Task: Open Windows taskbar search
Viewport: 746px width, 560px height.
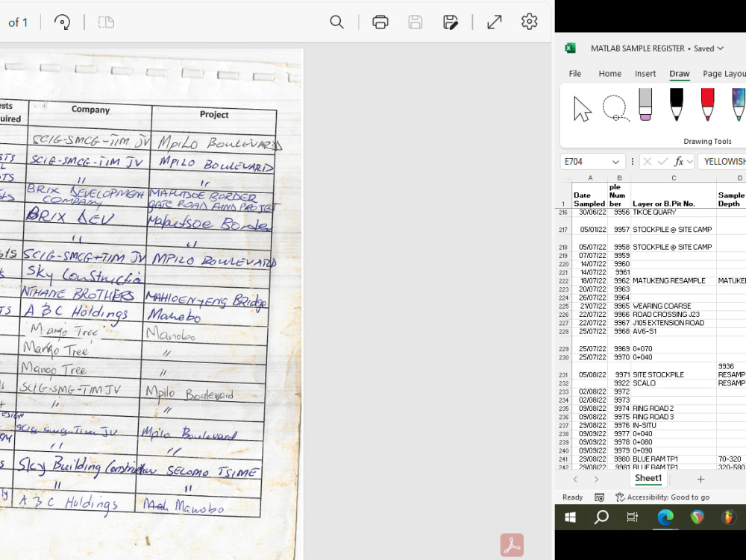Action: [601, 517]
